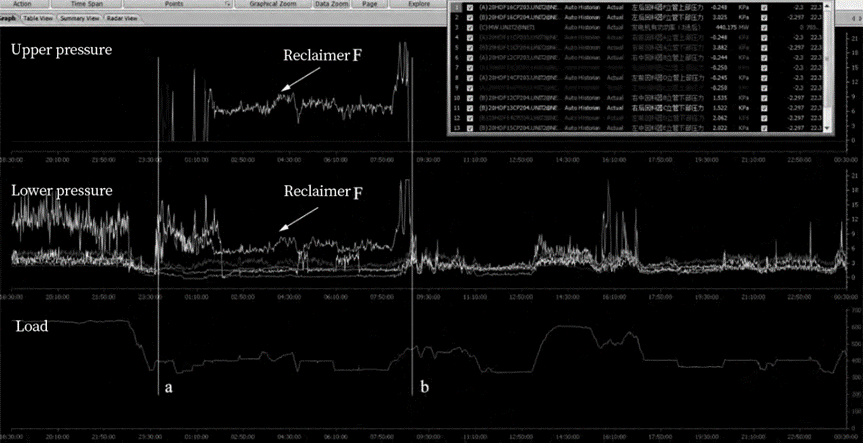Click the -0.244 value in legend row 6
The image size is (863, 443).
coord(718,58)
